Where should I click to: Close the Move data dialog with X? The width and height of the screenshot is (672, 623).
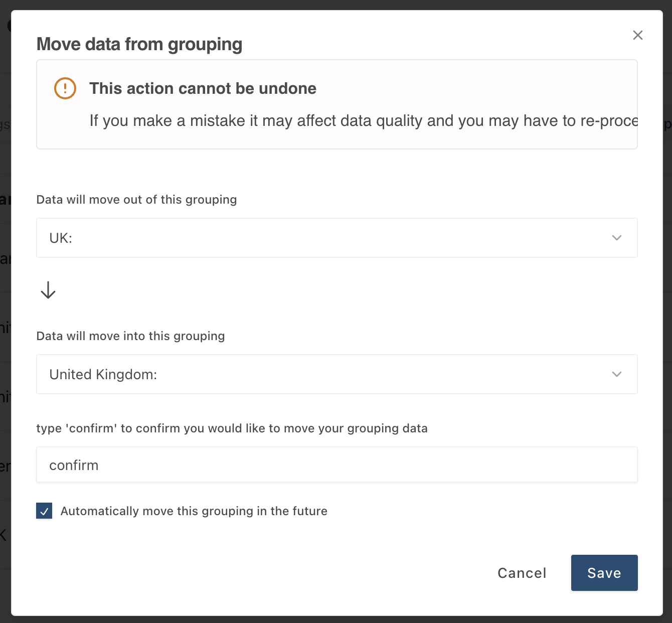[x=637, y=35]
